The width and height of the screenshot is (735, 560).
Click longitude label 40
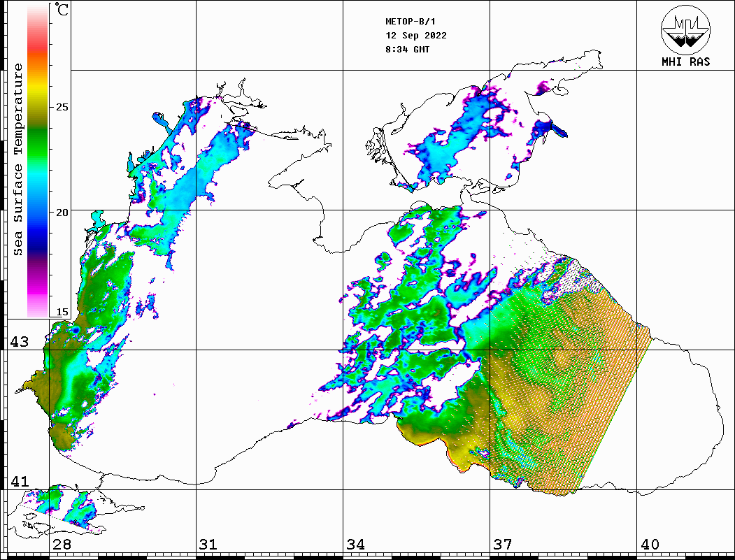tap(650, 545)
